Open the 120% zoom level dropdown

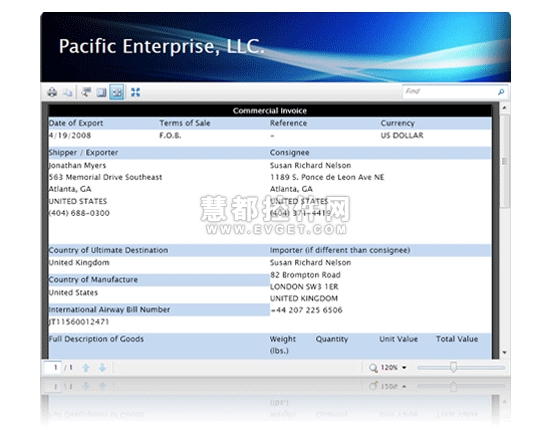pyautogui.click(x=404, y=368)
